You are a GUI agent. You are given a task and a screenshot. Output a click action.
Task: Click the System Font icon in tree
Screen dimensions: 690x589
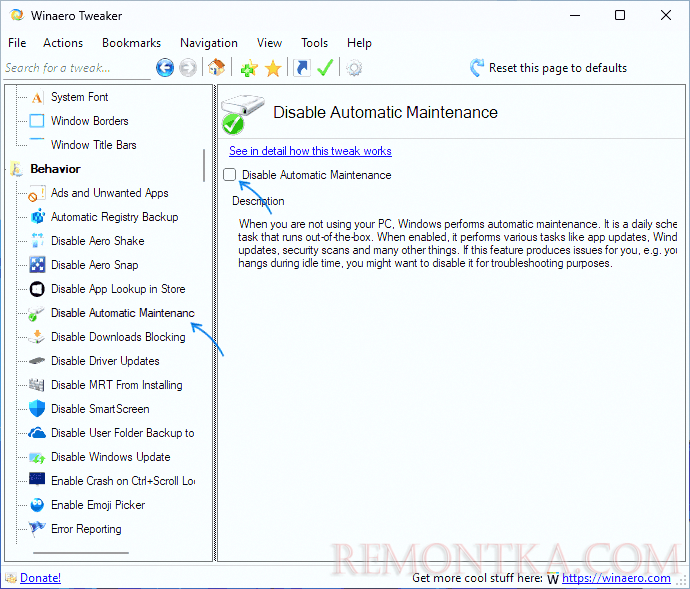37,97
